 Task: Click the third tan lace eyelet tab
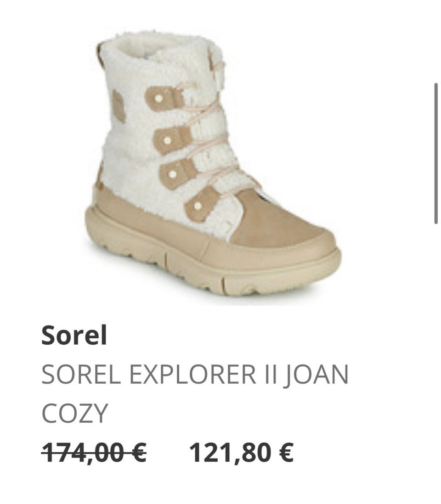(178, 174)
